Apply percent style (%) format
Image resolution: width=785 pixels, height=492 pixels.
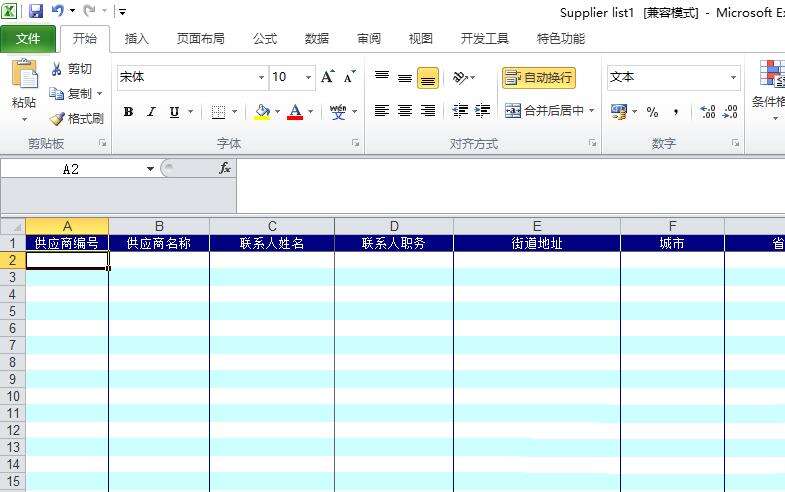[x=652, y=112]
